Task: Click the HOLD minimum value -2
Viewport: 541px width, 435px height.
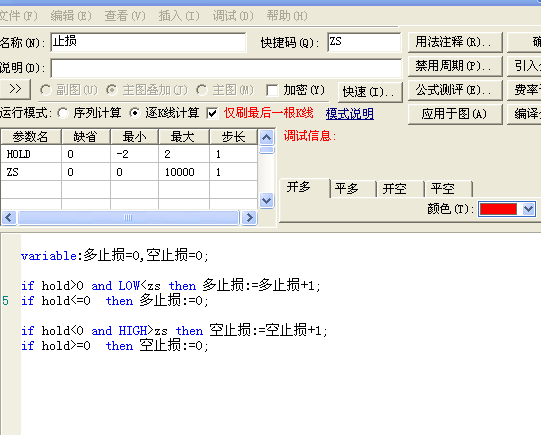Action: click(134, 154)
